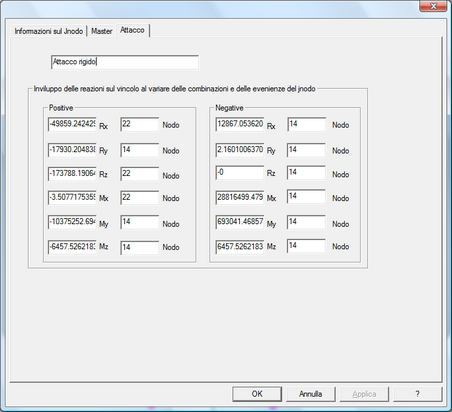Click the Negative Rx value field

[x=240, y=124]
